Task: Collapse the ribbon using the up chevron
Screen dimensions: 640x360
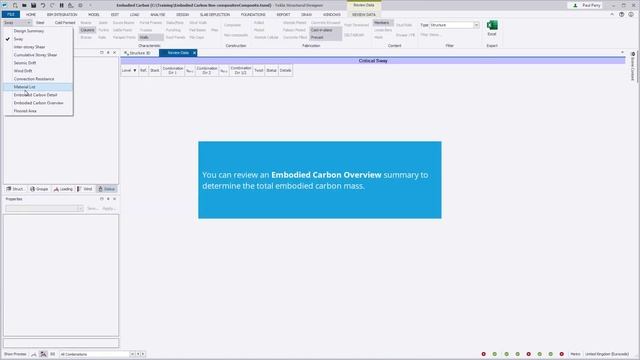Action: [x=612, y=14]
